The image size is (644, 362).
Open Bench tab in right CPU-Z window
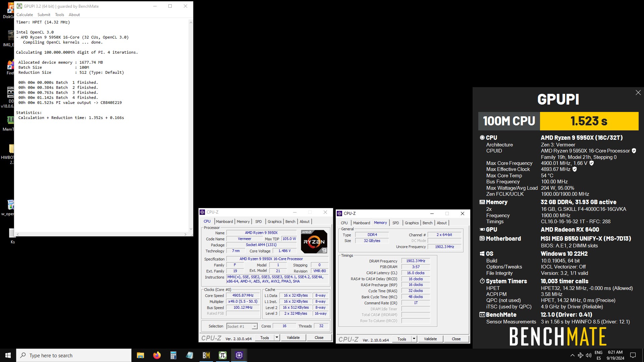pyautogui.click(x=427, y=223)
